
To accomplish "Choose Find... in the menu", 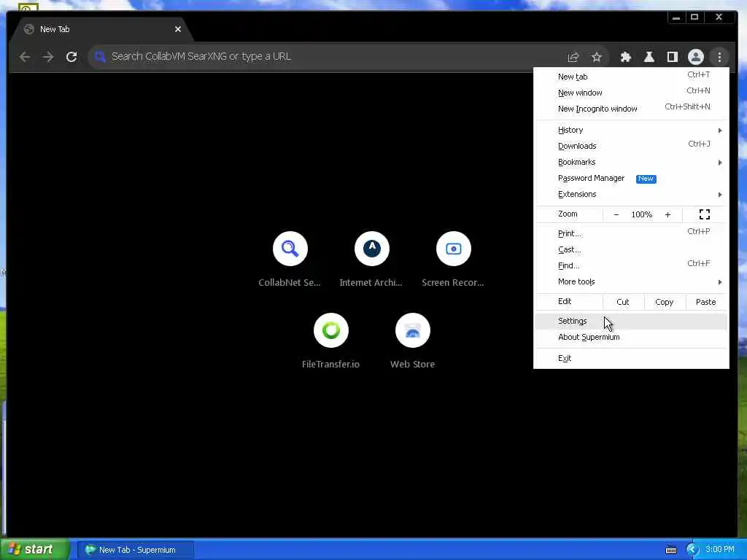I will [631, 265].
